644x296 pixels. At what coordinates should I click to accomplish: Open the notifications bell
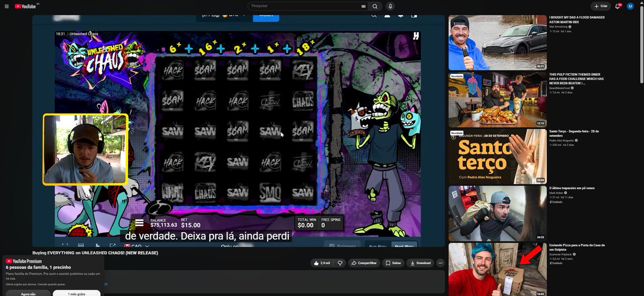(x=618, y=6)
